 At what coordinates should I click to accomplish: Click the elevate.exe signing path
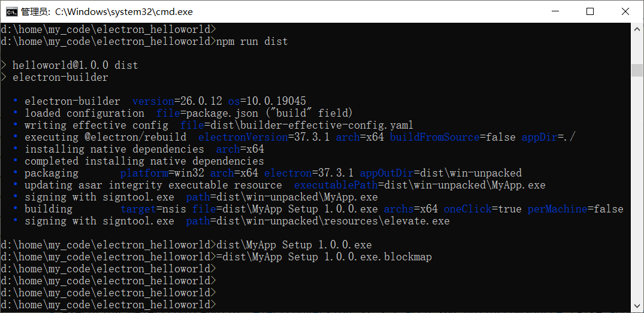[318, 221]
